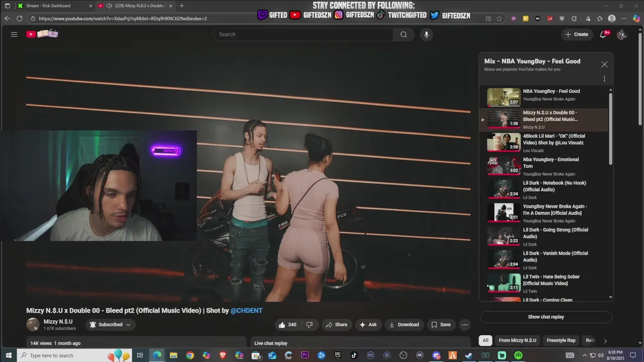Open the Mix playlist three-dot options

(x=604, y=79)
